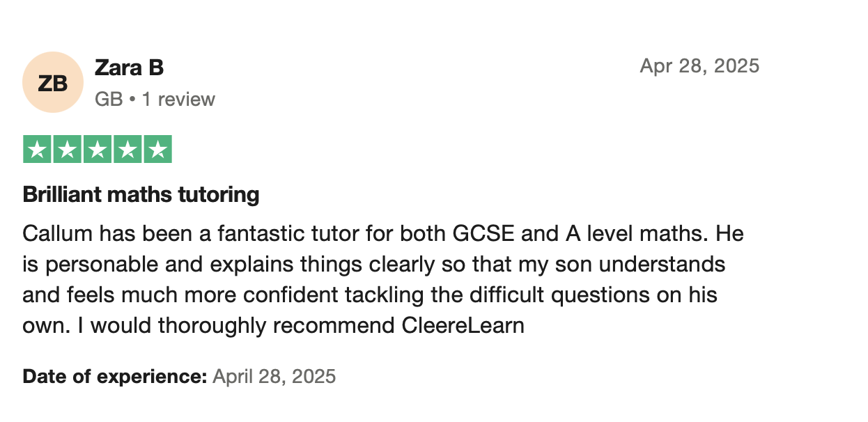Screen dimensions: 868x422
Task: Open the 'Brilliant maths tutoring' review title
Action: point(141,194)
